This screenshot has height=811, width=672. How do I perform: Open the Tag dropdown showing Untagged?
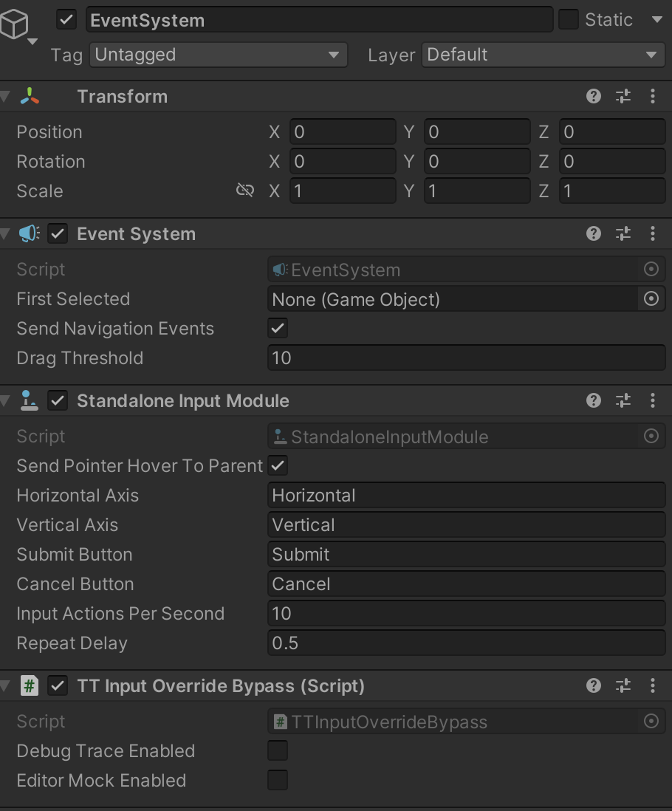click(x=218, y=55)
